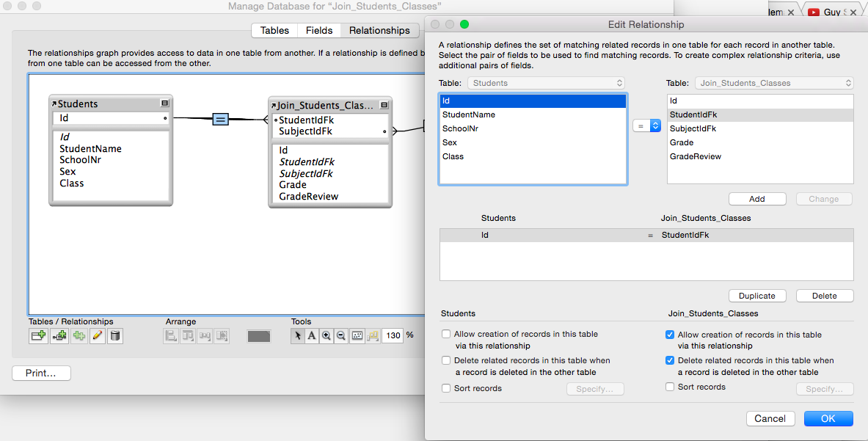868x441 pixels.
Task: Click the Delete button
Action: point(824,296)
